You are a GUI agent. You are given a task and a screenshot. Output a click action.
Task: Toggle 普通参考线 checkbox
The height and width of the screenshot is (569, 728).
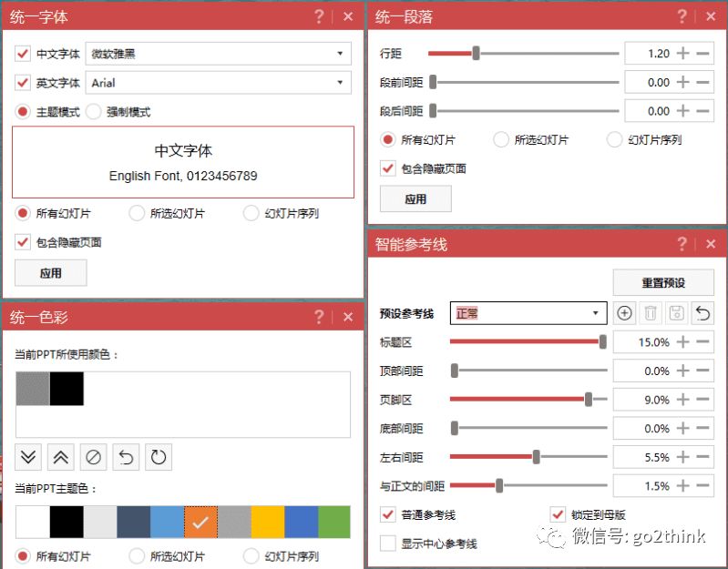click(x=387, y=514)
